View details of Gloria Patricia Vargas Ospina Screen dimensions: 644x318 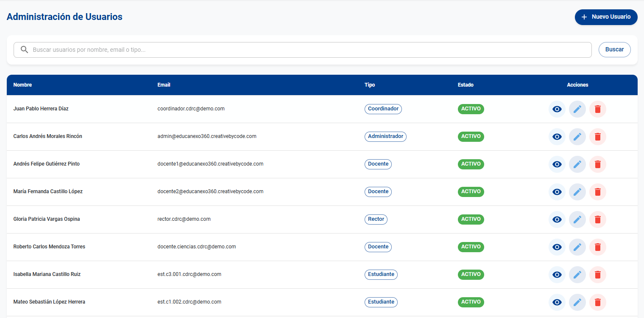pyautogui.click(x=557, y=220)
